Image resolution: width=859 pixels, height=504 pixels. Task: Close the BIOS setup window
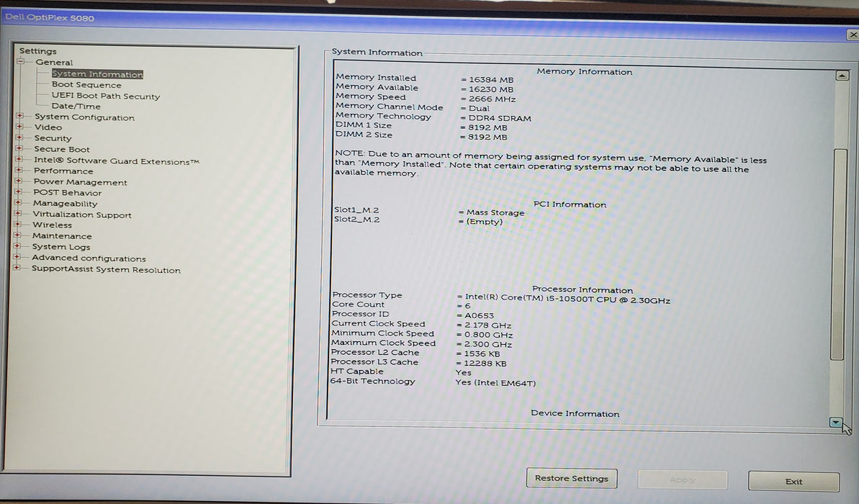coord(853,35)
